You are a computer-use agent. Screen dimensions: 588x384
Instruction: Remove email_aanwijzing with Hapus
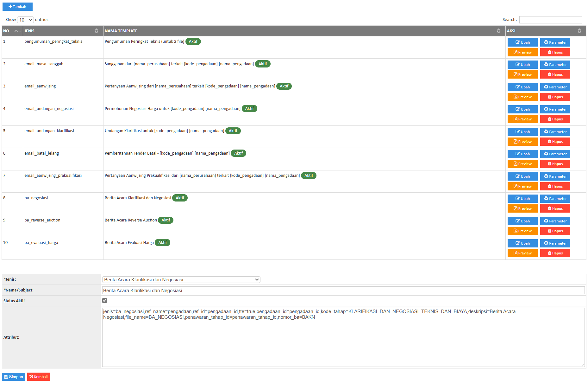coord(555,97)
